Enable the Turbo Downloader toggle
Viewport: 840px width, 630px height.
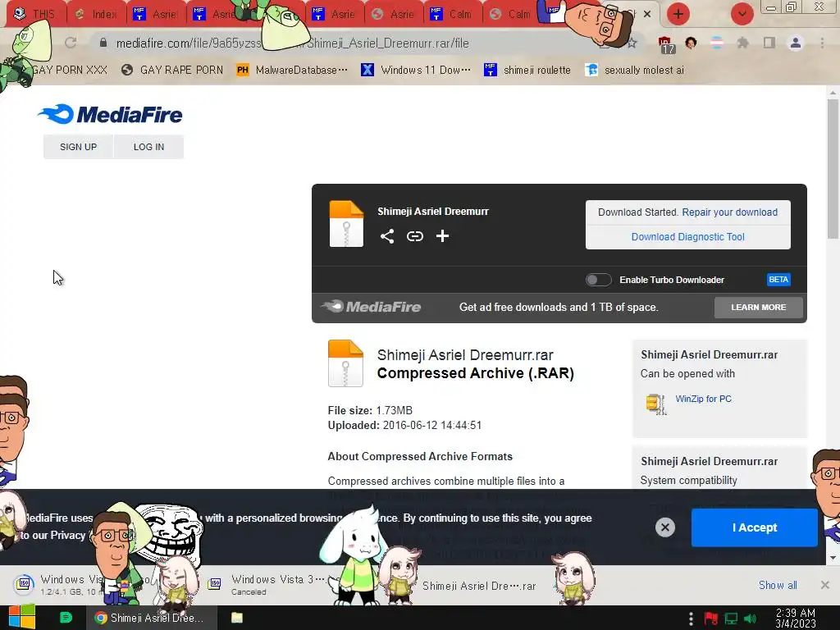coord(598,280)
